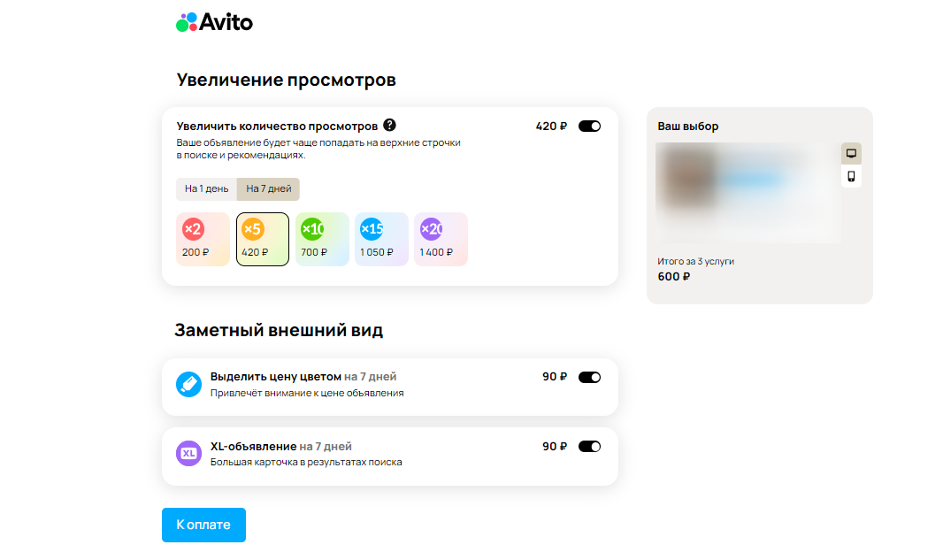This screenshot has width=943, height=560.
Task: Click the purple XL-объявление badge icon
Action: click(188, 454)
